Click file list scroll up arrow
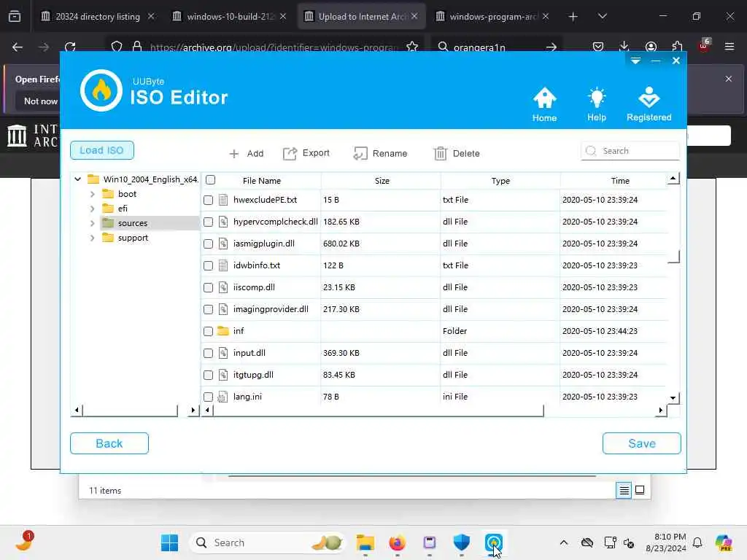 pyautogui.click(x=673, y=179)
